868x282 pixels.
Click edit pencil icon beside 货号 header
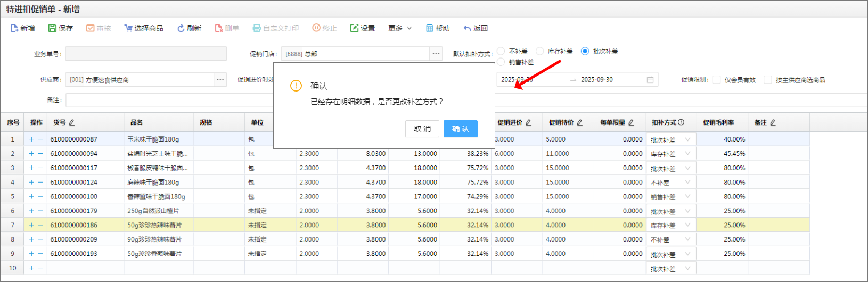point(72,122)
